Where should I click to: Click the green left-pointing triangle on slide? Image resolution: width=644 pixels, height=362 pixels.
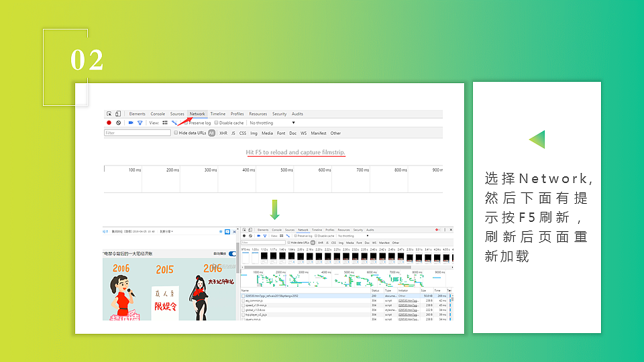pyautogui.click(x=537, y=139)
